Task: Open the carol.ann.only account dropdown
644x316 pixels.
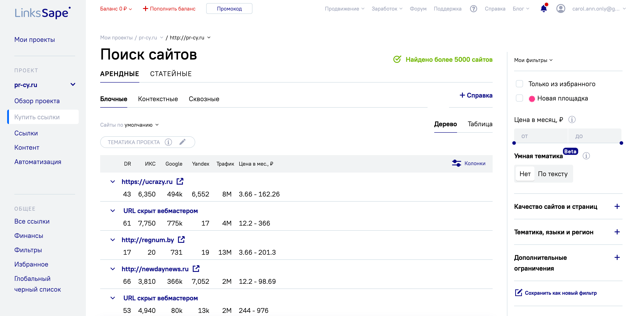Action: pyautogui.click(x=599, y=9)
